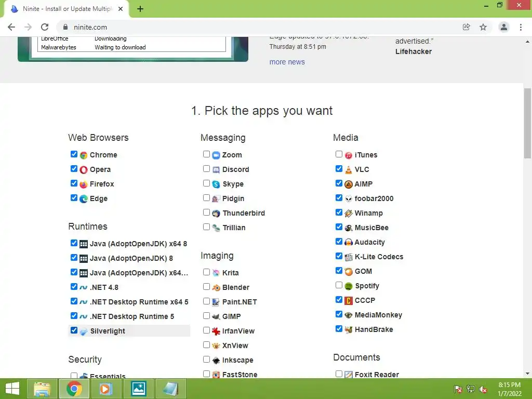Check the Paint.NET checkbox
This screenshot has height=399, width=532.
pos(206,301)
